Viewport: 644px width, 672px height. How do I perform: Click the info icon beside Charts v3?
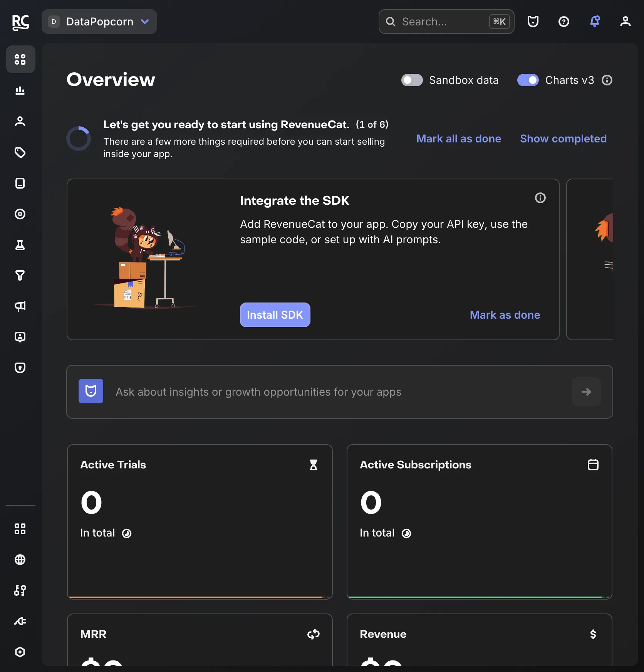[607, 80]
